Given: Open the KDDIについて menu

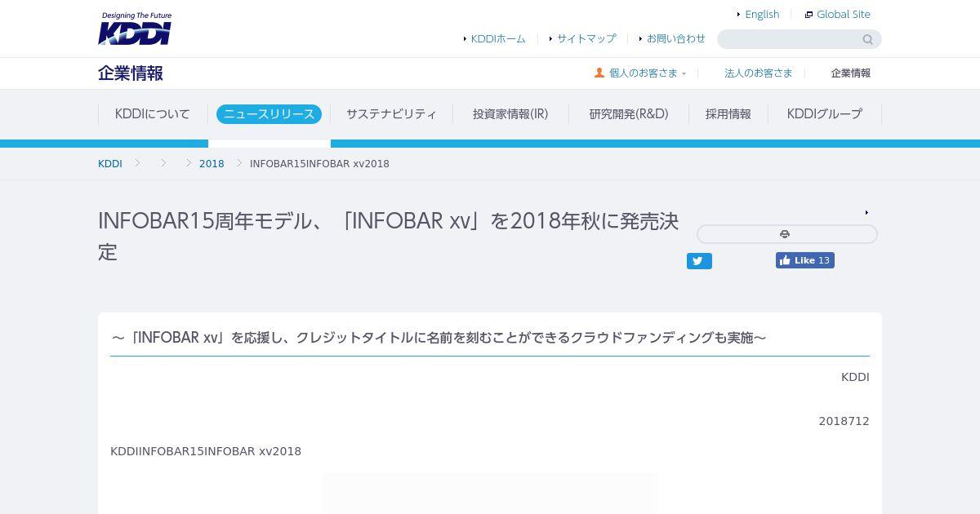Looking at the screenshot, I should [153, 114].
